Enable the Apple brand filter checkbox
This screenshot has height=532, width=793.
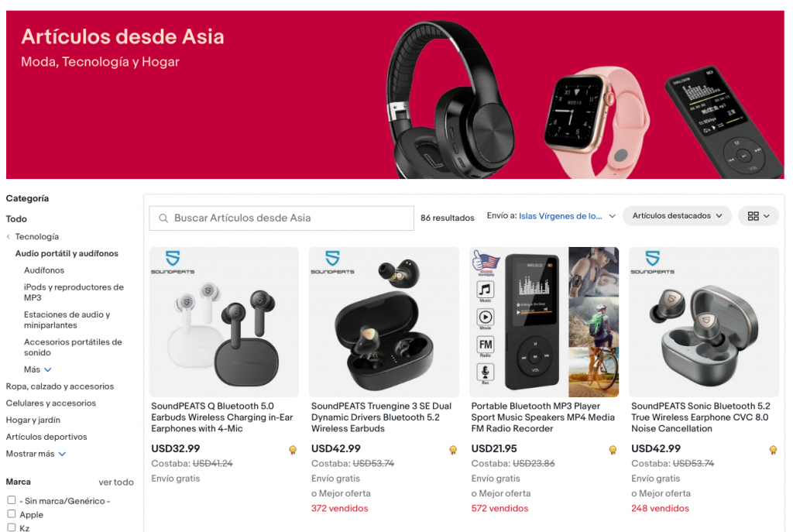(x=12, y=513)
